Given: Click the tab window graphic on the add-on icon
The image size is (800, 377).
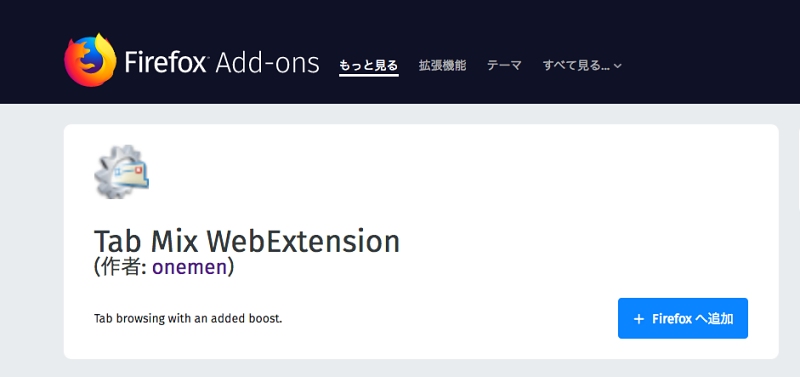Looking at the screenshot, I should (x=132, y=175).
